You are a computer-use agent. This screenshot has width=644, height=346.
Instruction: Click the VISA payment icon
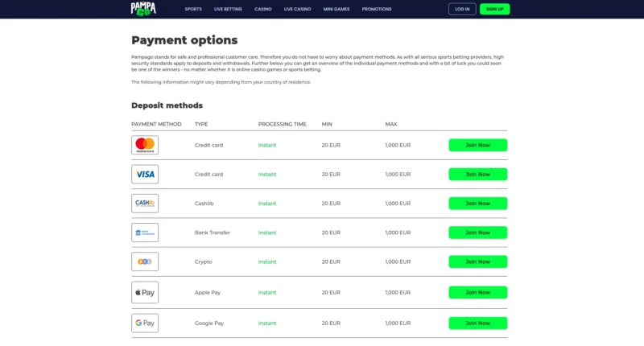point(145,174)
